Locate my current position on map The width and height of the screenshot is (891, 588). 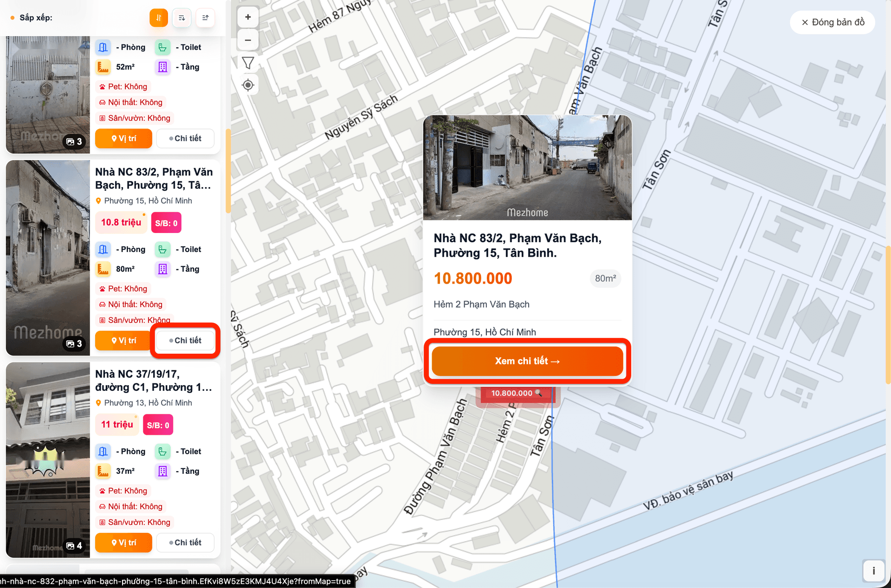point(248,85)
